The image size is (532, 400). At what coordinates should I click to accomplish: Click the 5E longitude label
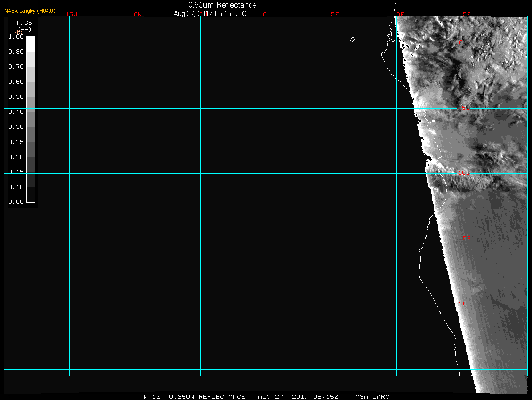(x=335, y=14)
